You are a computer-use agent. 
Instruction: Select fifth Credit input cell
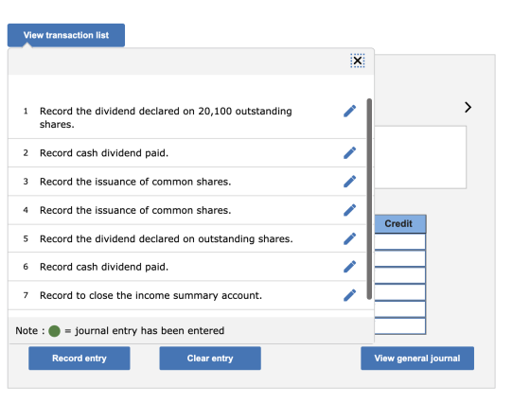[399, 309]
